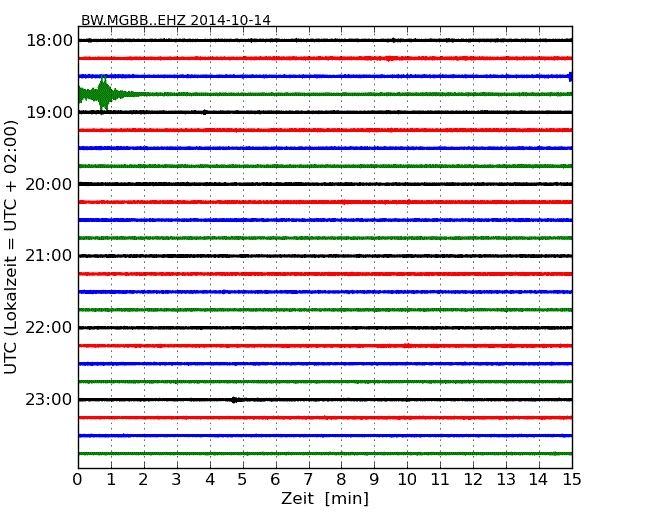The height and width of the screenshot is (520, 650).
Task: Click the large green seismic event burst
Action: point(104,95)
